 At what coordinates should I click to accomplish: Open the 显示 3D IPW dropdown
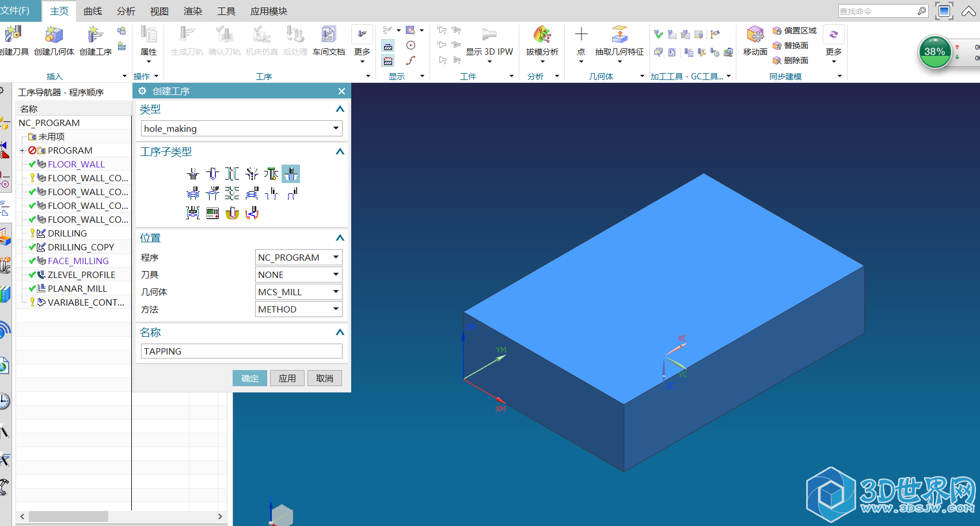[489, 62]
